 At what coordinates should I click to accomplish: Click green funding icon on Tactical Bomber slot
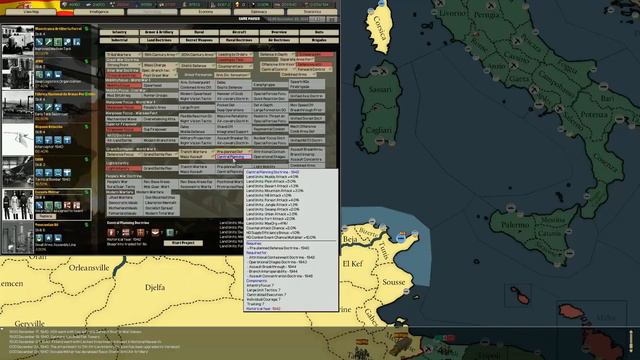(x=86, y=160)
